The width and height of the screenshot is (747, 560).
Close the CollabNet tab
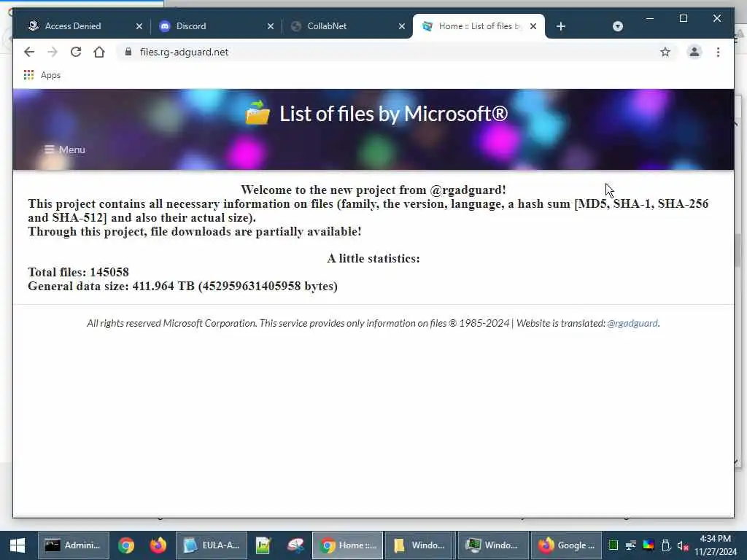[402, 26]
